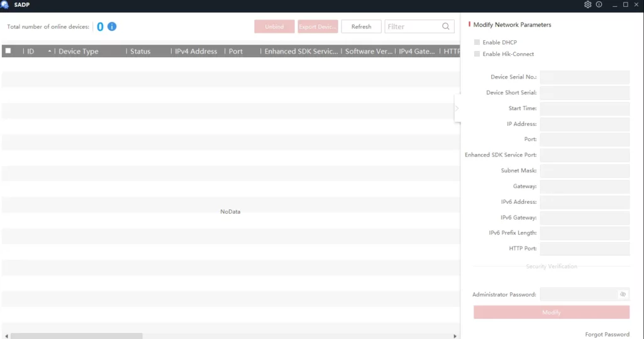
Task: Enable DHCP checkbox
Action: [x=477, y=42]
